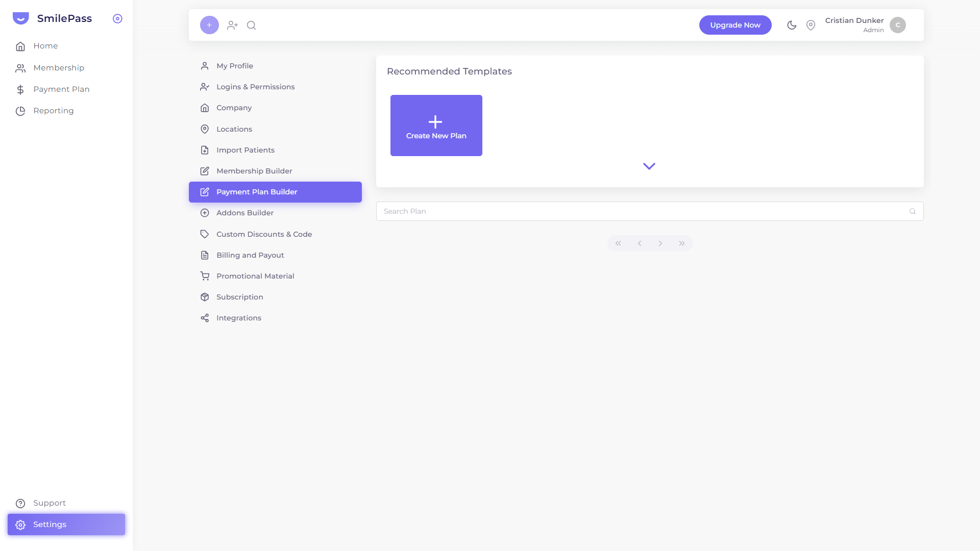Open Import Patients page

276,150
